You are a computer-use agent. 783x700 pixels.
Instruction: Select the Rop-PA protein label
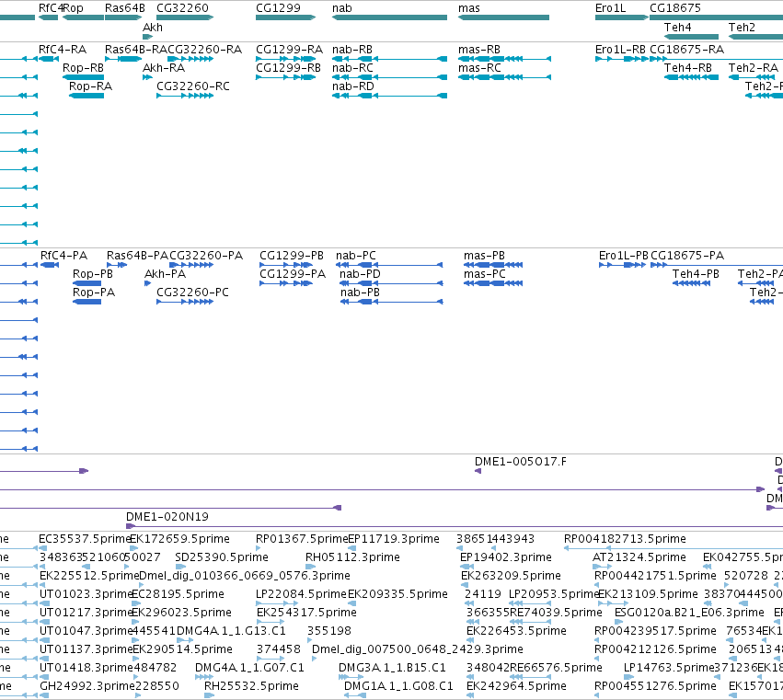[94, 293]
